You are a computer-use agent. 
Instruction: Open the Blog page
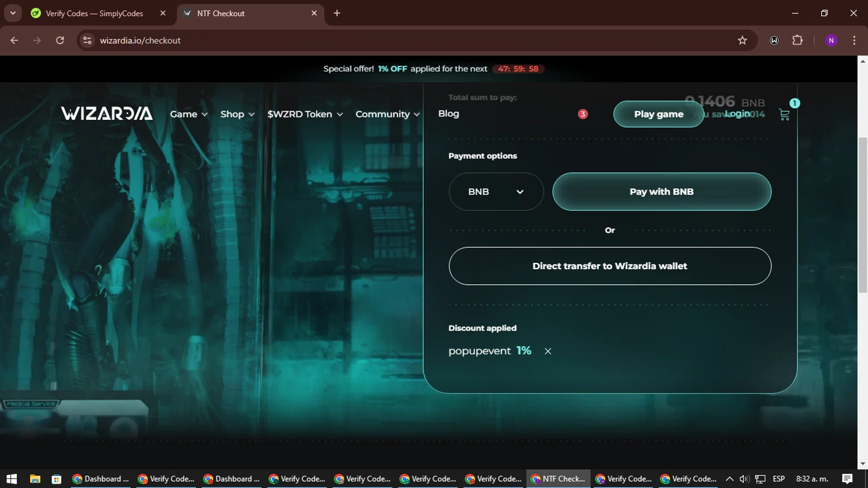(x=448, y=113)
